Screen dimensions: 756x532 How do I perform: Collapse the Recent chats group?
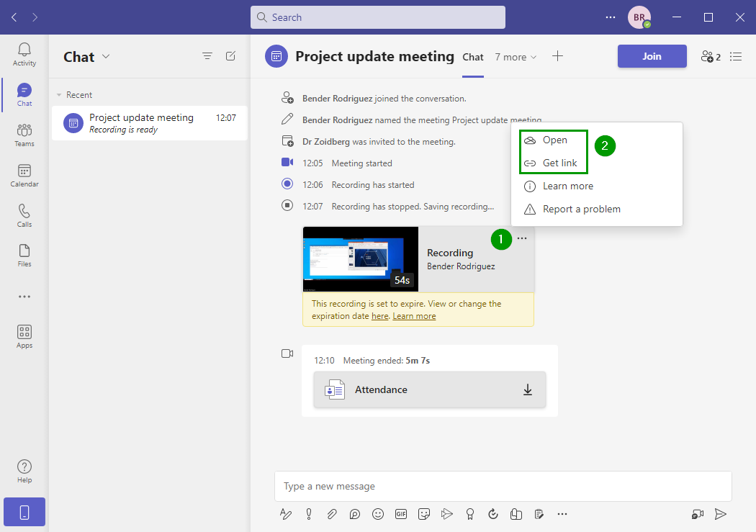60,95
